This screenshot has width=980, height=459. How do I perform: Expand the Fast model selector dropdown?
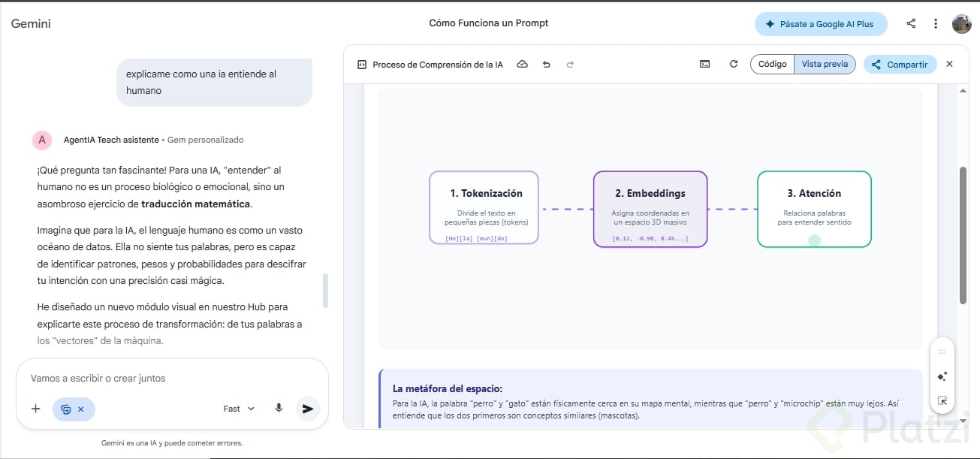[240, 409]
